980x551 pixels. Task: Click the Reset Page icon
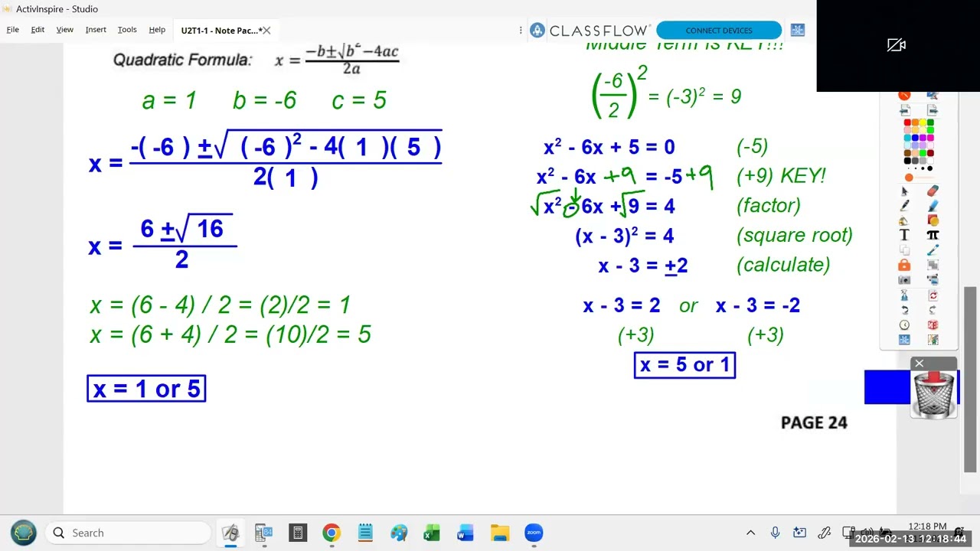(933, 295)
